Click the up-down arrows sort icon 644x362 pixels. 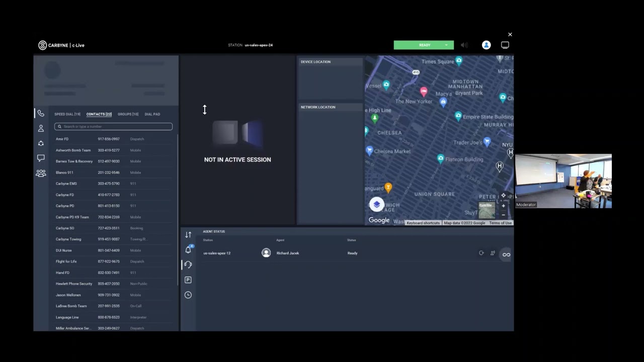pyautogui.click(x=188, y=235)
